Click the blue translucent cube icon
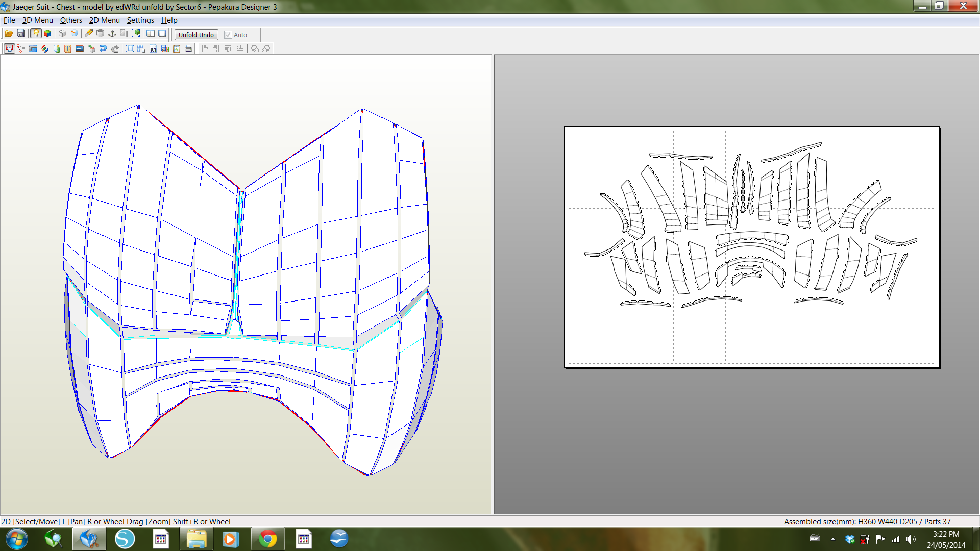The width and height of the screenshot is (980, 551). [x=75, y=34]
